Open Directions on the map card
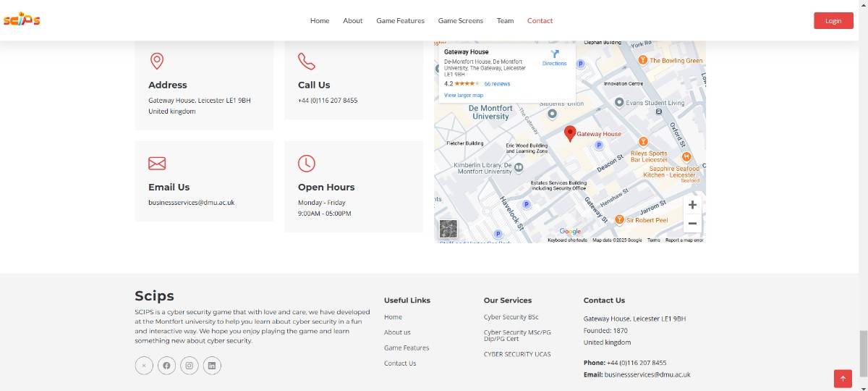This screenshot has width=868, height=391. coord(555,58)
